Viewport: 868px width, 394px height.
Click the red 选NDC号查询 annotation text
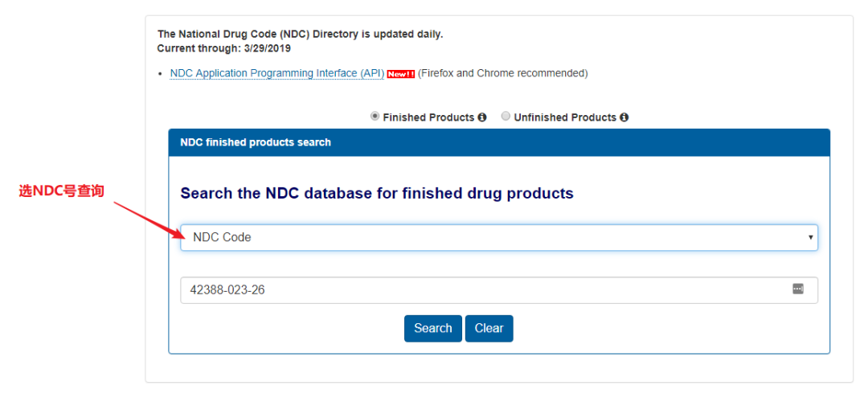62,191
